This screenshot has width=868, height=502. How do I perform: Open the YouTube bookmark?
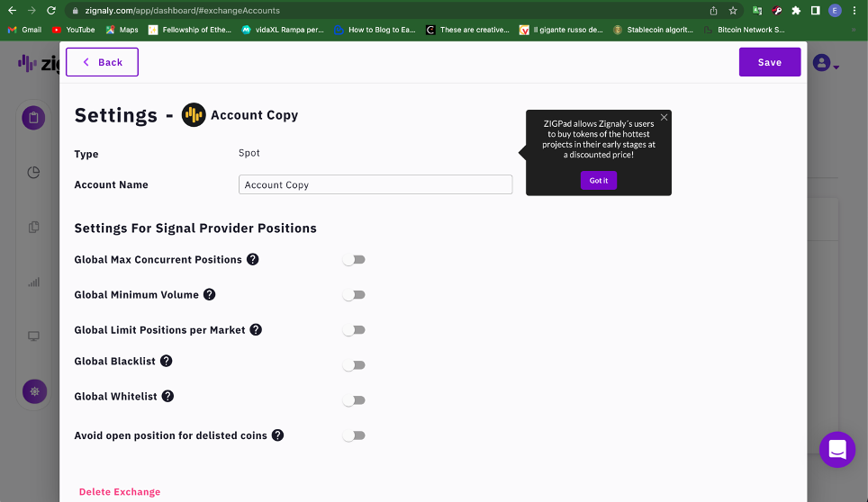tap(73, 30)
